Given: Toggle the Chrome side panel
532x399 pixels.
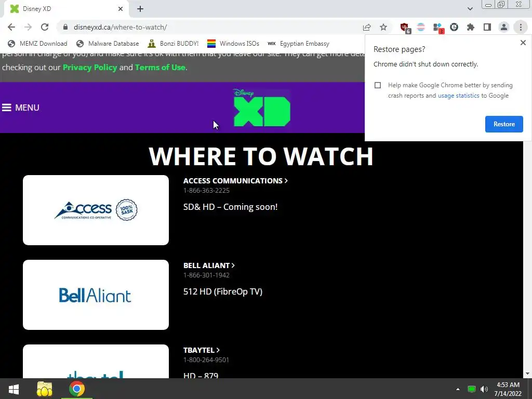Looking at the screenshot, I should pyautogui.click(x=487, y=27).
